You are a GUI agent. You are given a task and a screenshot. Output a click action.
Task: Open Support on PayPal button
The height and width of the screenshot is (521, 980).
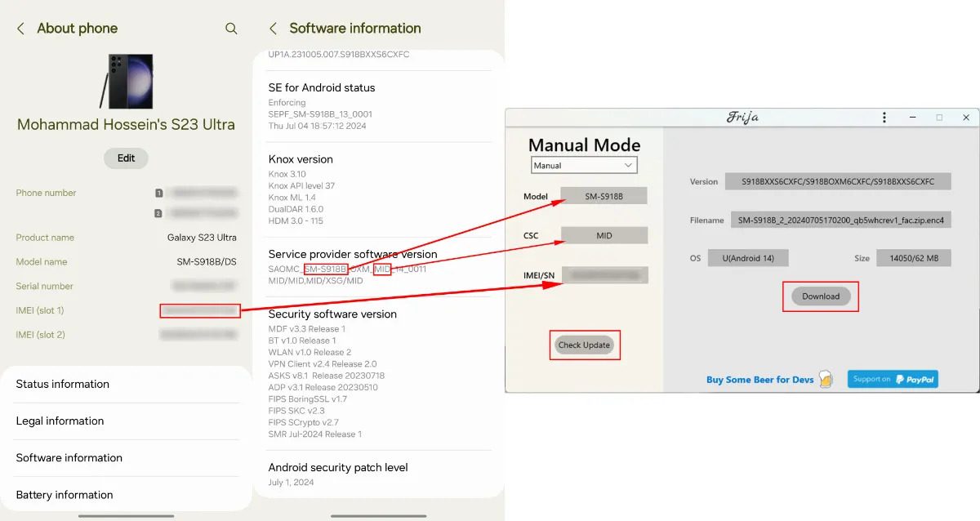point(893,379)
